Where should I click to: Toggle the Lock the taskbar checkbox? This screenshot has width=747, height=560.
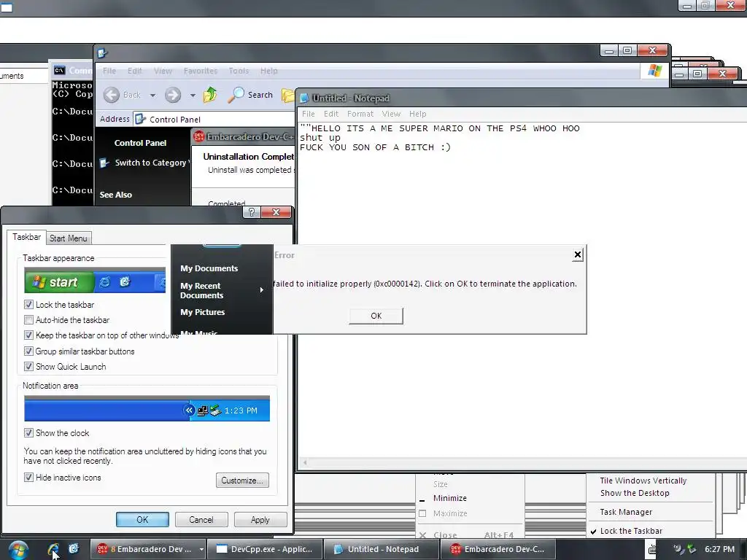28,304
